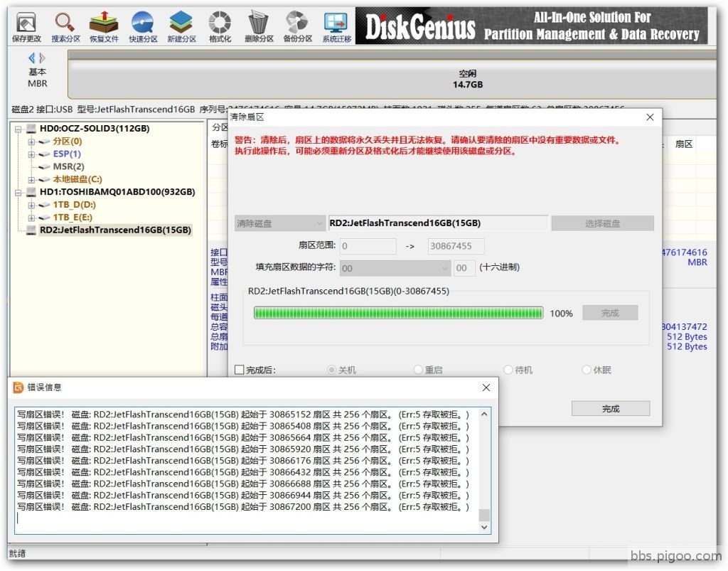The image size is (728, 571).
Task: Click the Delete Partition (删除分区) icon
Action: (259, 27)
